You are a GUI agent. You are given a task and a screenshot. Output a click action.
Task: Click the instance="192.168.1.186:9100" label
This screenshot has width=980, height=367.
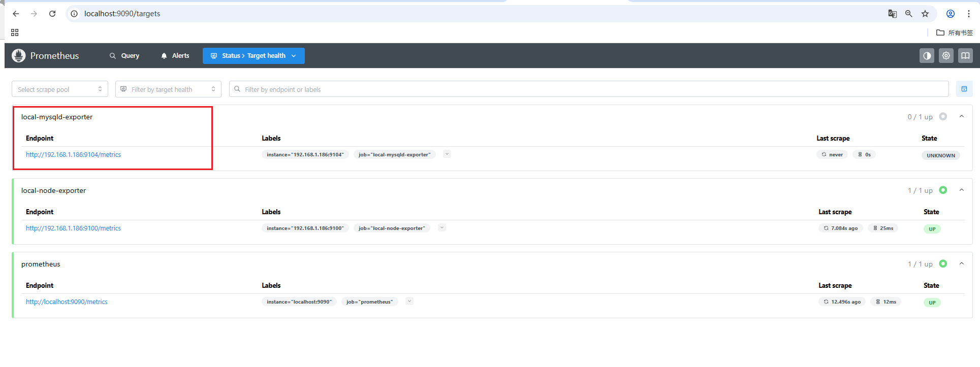coord(305,228)
